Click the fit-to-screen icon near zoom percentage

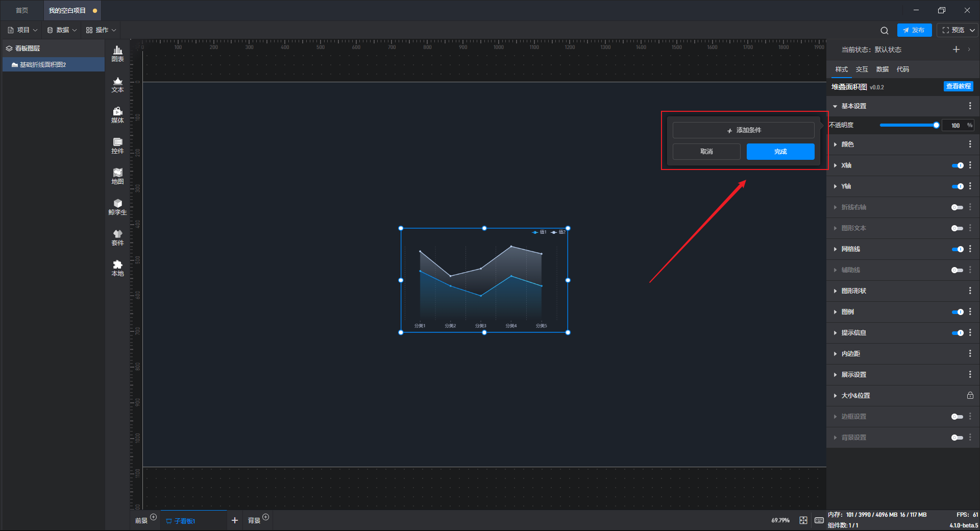803,520
